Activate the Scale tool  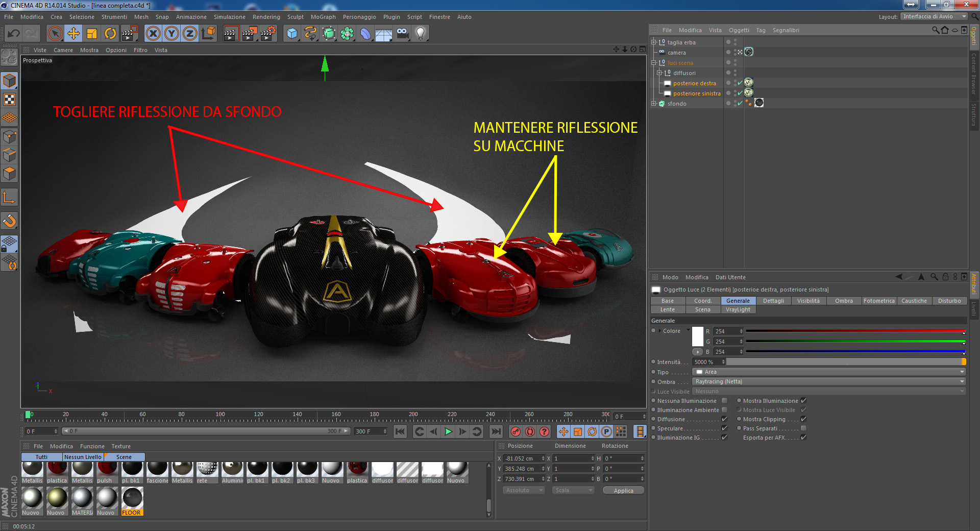[92, 34]
